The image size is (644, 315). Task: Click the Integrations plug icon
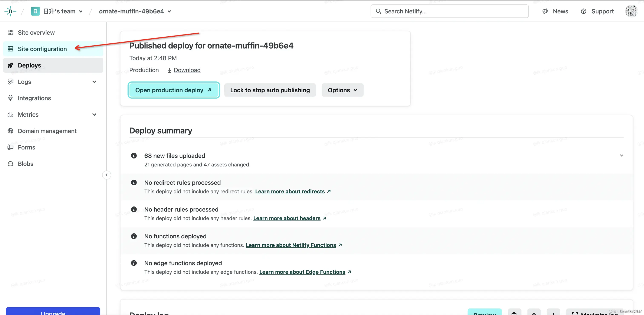click(10, 98)
